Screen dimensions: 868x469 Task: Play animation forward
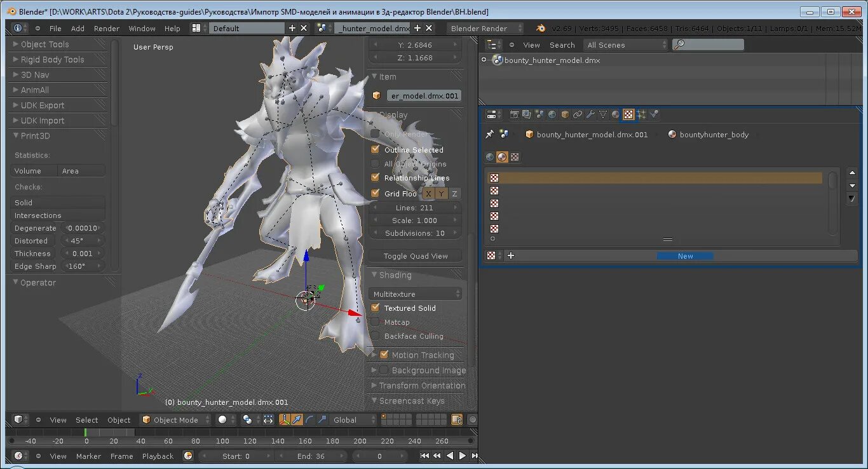pyautogui.click(x=463, y=456)
